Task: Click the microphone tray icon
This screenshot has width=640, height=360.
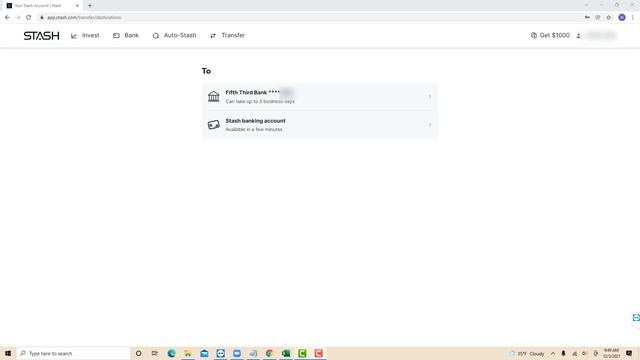Action: pyautogui.click(x=563, y=353)
